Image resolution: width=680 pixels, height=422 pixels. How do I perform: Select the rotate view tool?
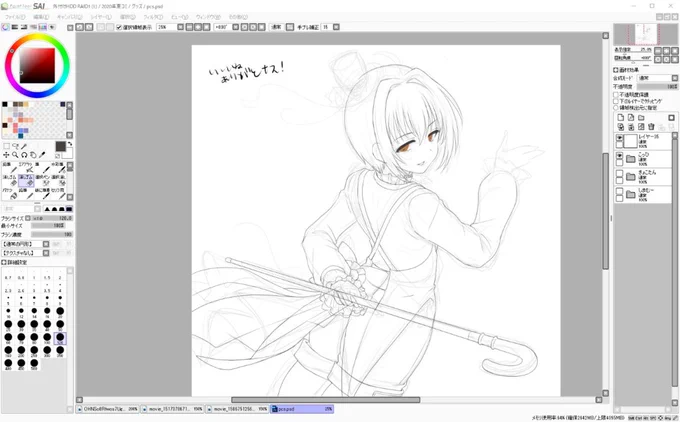(24, 155)
